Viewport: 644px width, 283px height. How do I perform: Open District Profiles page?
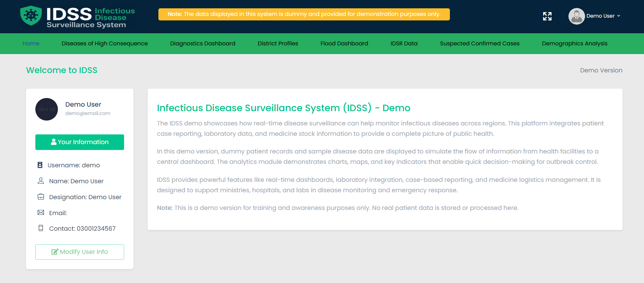(x=278, y=44)
